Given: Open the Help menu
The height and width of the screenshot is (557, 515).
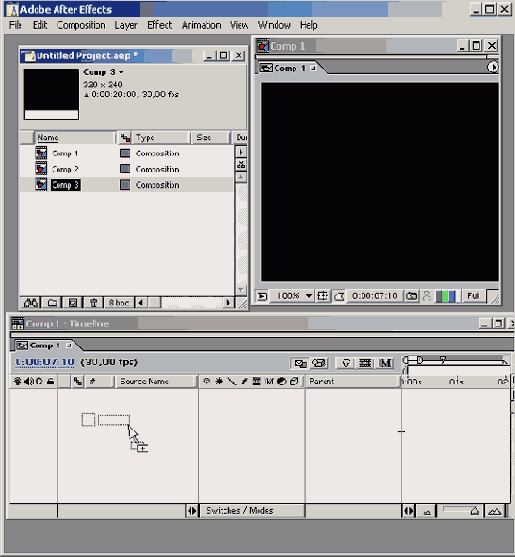Looking at the screenshot, I should coord(308,25).
